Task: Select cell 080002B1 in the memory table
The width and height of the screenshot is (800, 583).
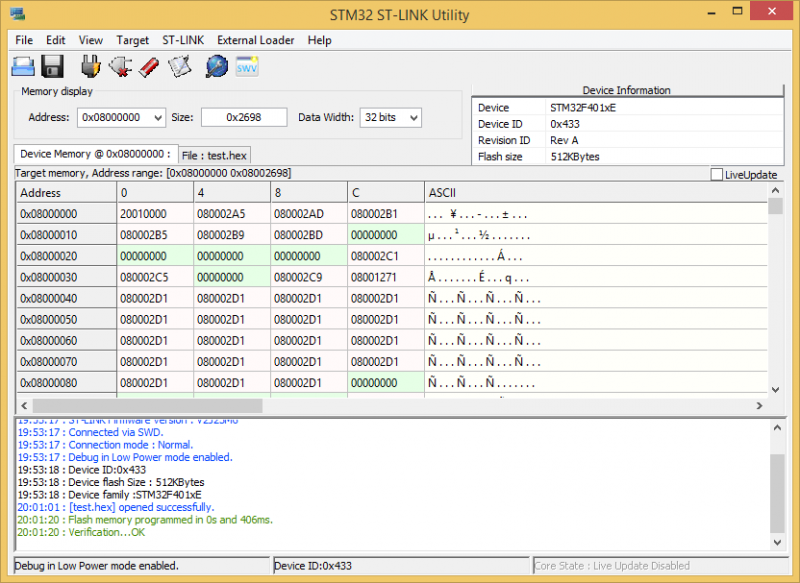Action: (386, 214)
